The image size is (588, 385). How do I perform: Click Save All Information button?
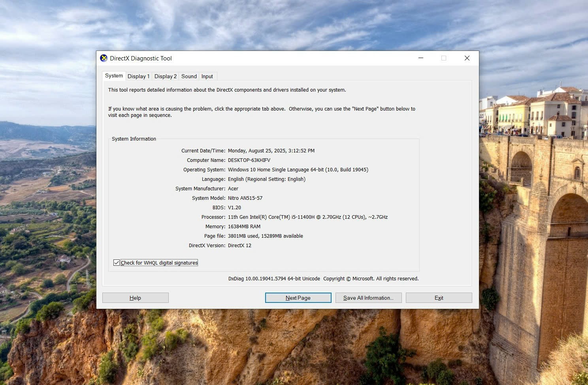coord(368,298)
